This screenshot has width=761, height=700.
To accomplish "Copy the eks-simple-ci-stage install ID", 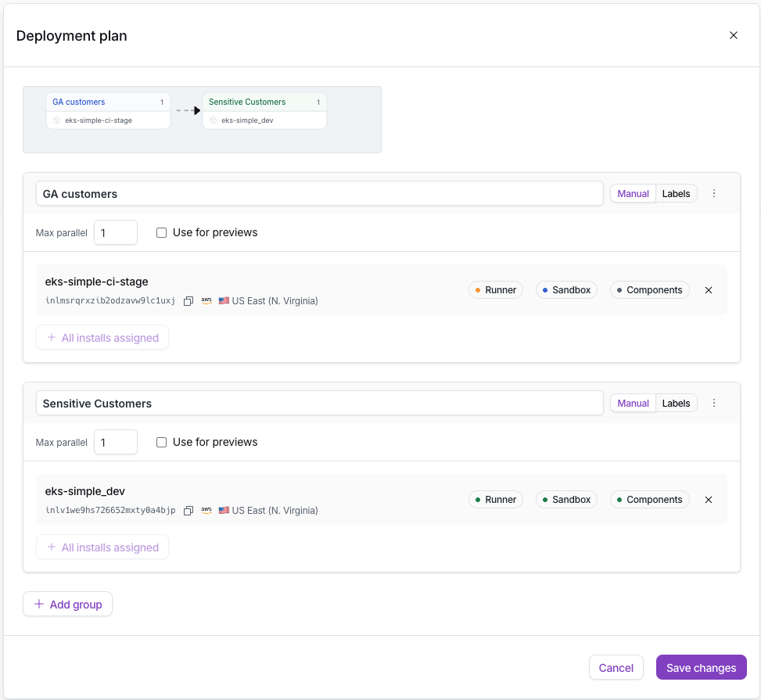I will point(188,301).
